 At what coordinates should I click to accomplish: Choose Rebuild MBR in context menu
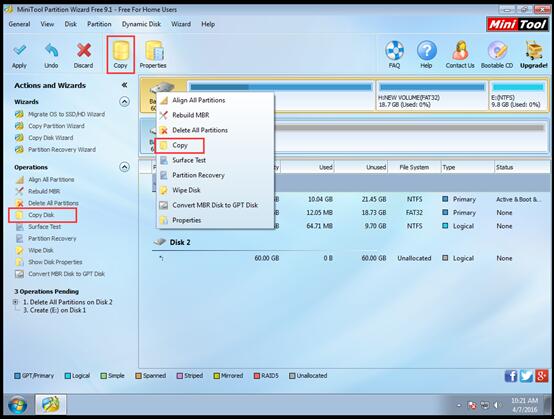tap(215, 115)
